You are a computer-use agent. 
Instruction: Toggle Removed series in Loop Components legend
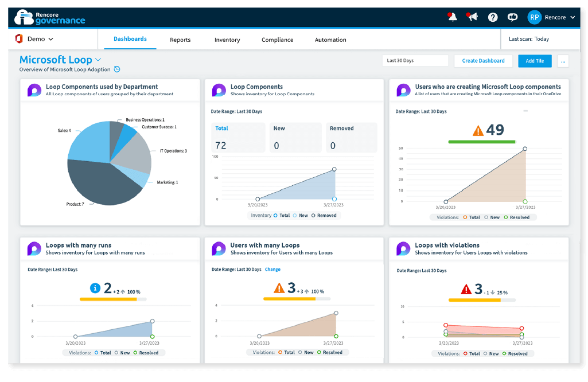click(x=324, y=216)
